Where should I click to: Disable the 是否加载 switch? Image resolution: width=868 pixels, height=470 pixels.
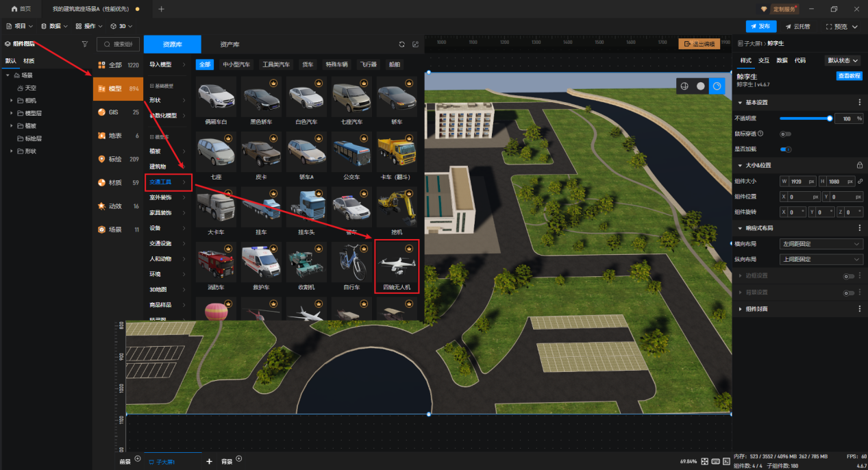pos(785,149)
